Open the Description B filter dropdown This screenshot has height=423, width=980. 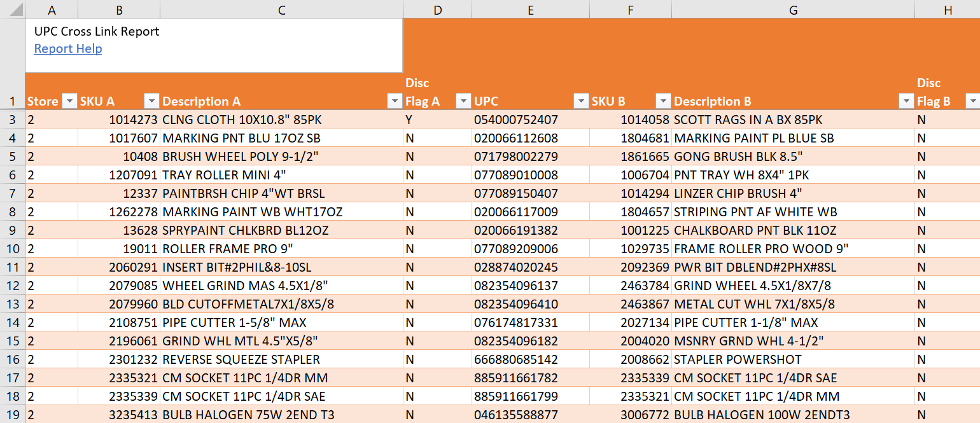906,101
